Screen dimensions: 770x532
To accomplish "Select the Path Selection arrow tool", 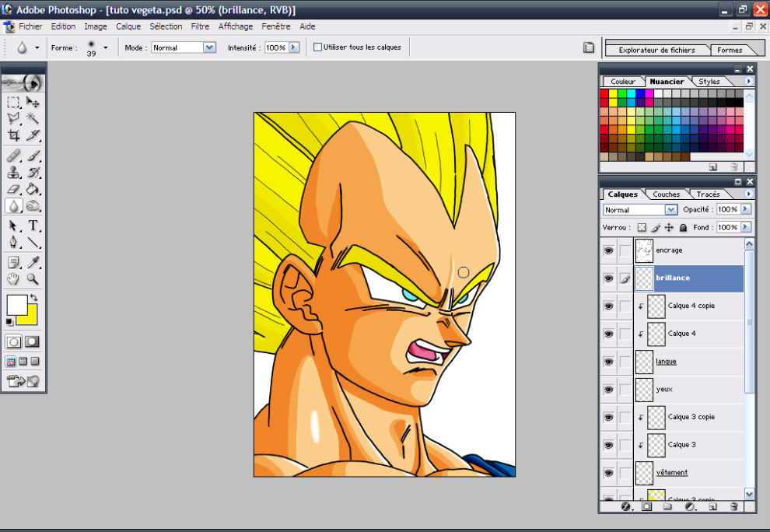I will 13,226.
